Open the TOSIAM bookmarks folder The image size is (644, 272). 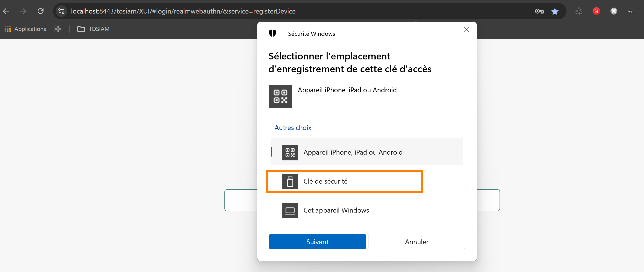click(93, 29)
